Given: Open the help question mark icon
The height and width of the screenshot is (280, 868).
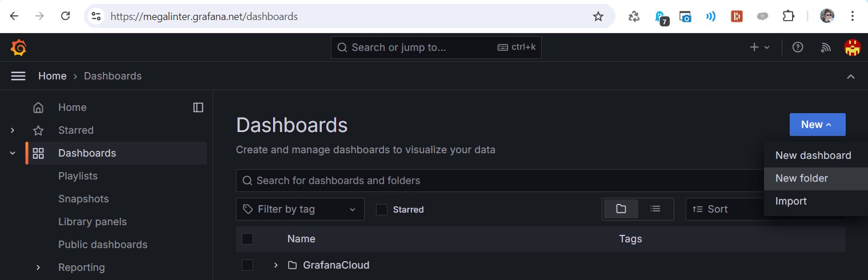Looking at the screenshot, I should [798, 47].
